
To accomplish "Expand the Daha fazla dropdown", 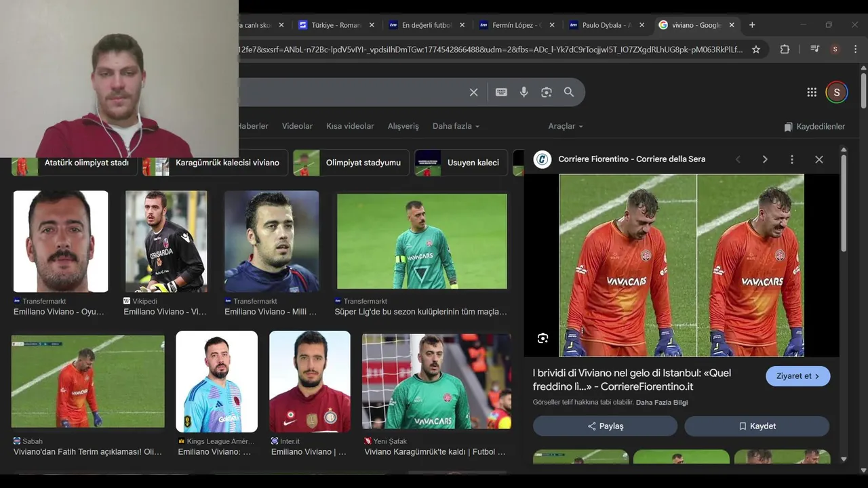I will [456, 126].
